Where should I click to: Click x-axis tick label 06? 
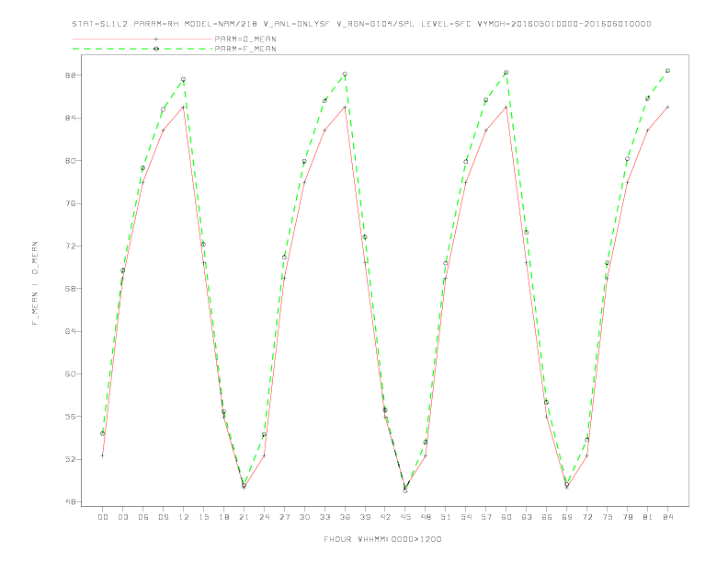point(143,517)
